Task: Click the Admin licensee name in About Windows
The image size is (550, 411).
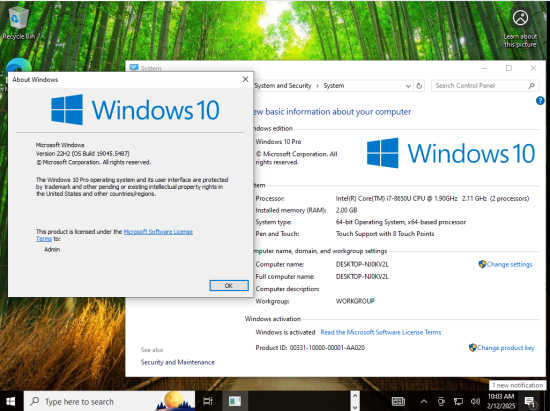Action: (52, 249)
